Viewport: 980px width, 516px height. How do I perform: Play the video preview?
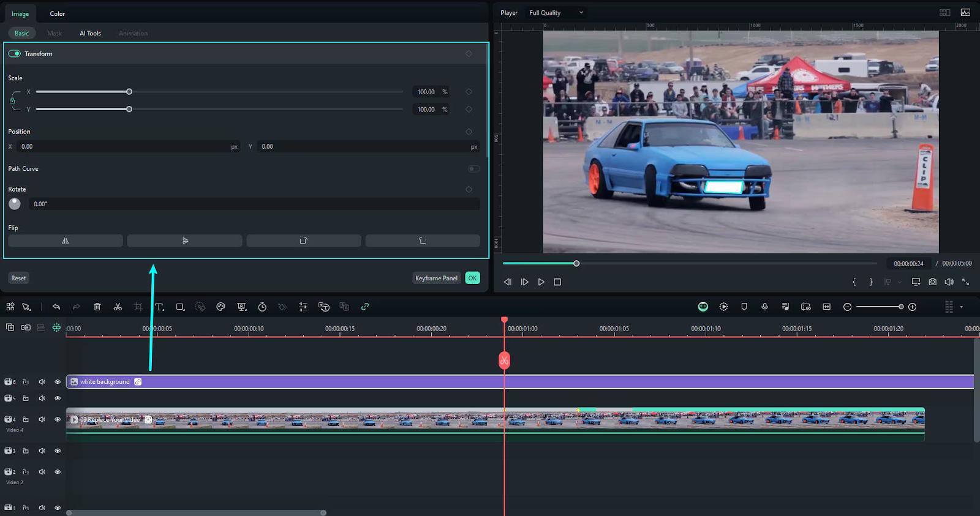(x=541, y=282)
